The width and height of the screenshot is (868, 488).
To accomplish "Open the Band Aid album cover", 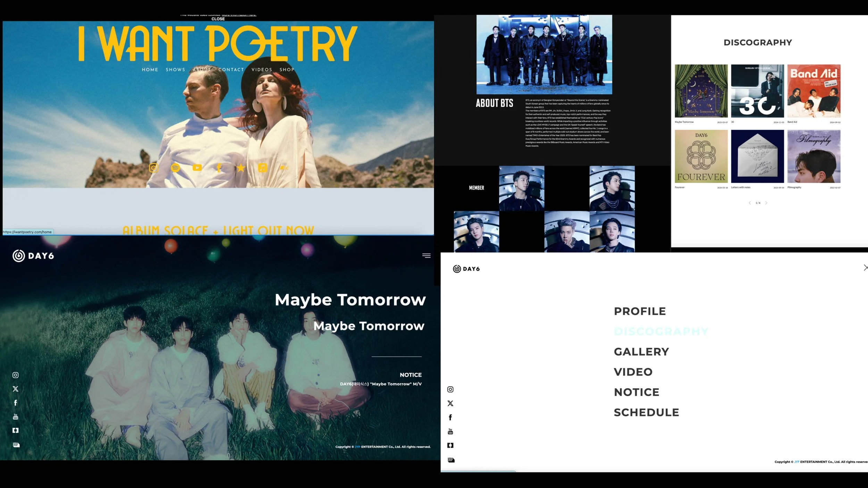I will click(814, 91).
